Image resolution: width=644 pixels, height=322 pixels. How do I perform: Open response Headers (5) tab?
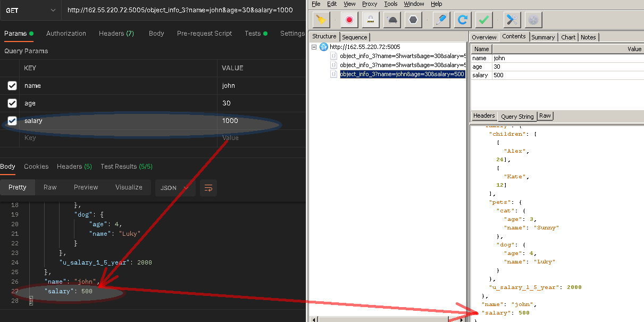click(74, 167)
